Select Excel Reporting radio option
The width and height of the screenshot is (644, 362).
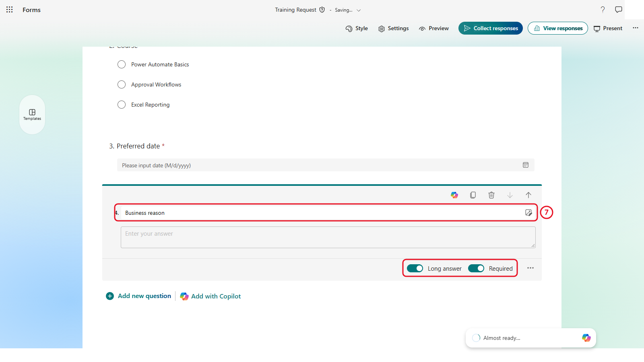coord(122,105)
